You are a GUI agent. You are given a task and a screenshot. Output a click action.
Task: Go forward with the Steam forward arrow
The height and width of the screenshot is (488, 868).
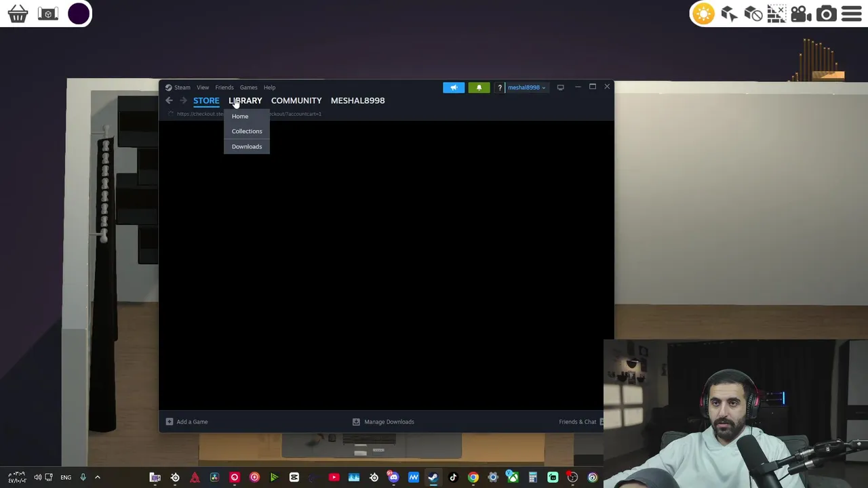[183, 100]
